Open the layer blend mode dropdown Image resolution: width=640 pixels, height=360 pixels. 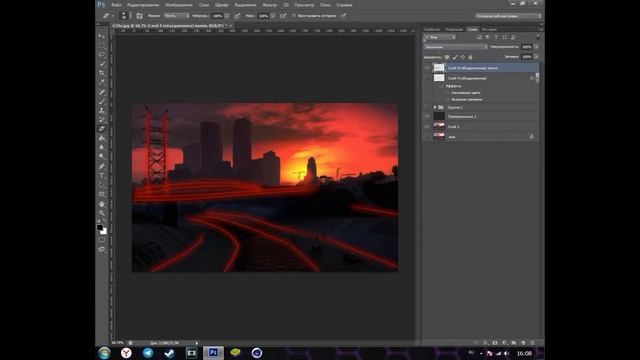click(x=456, y=47)
